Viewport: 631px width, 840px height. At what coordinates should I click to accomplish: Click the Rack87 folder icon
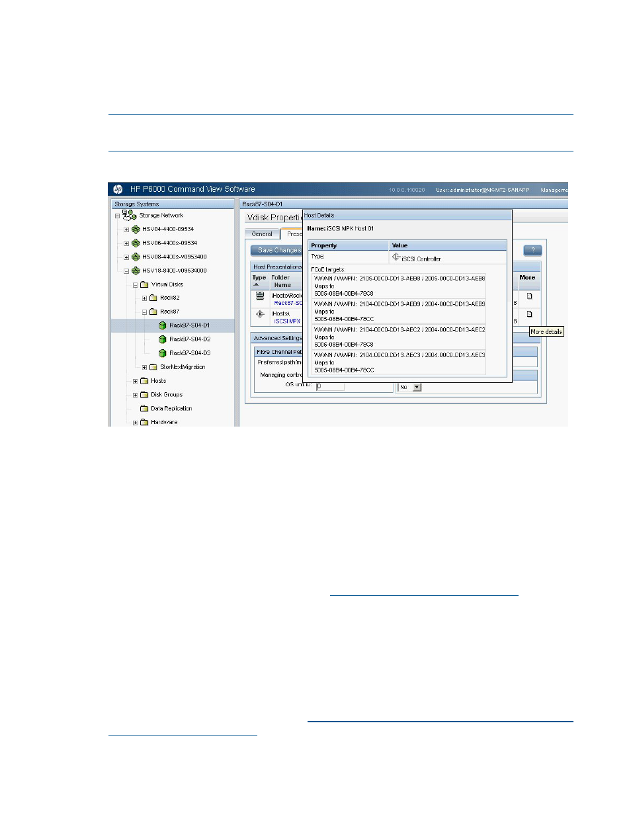click(153, 312)
